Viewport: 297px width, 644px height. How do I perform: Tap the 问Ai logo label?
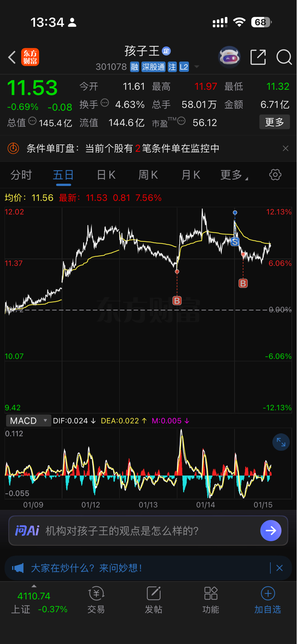27,531
